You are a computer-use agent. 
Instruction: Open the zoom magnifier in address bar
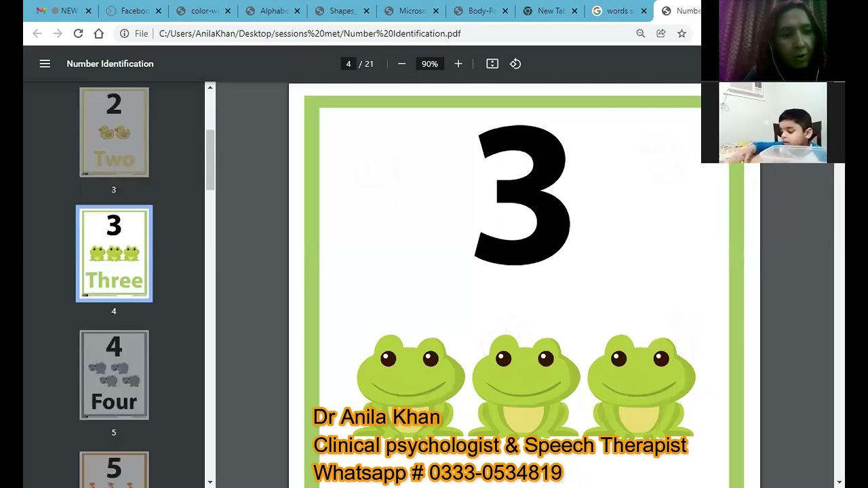point(640,33)
